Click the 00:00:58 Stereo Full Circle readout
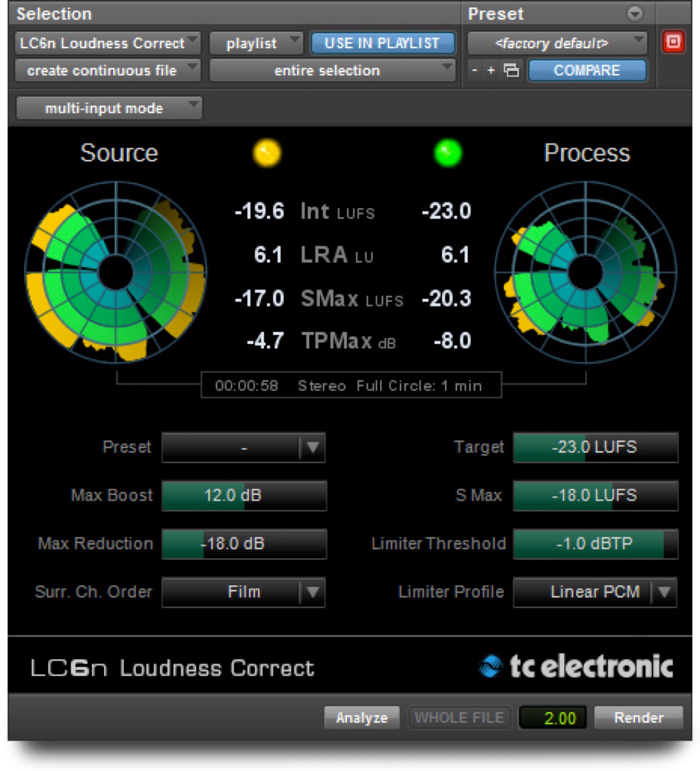700x771 pixels. 351,385
